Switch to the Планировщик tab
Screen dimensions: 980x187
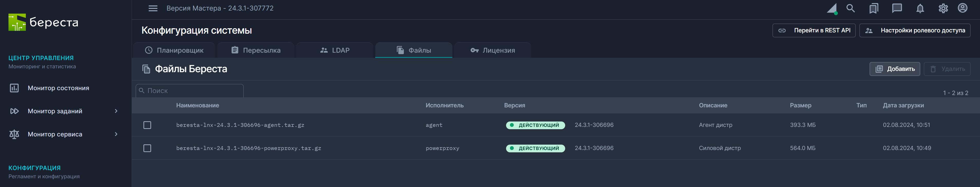[174, 50]
